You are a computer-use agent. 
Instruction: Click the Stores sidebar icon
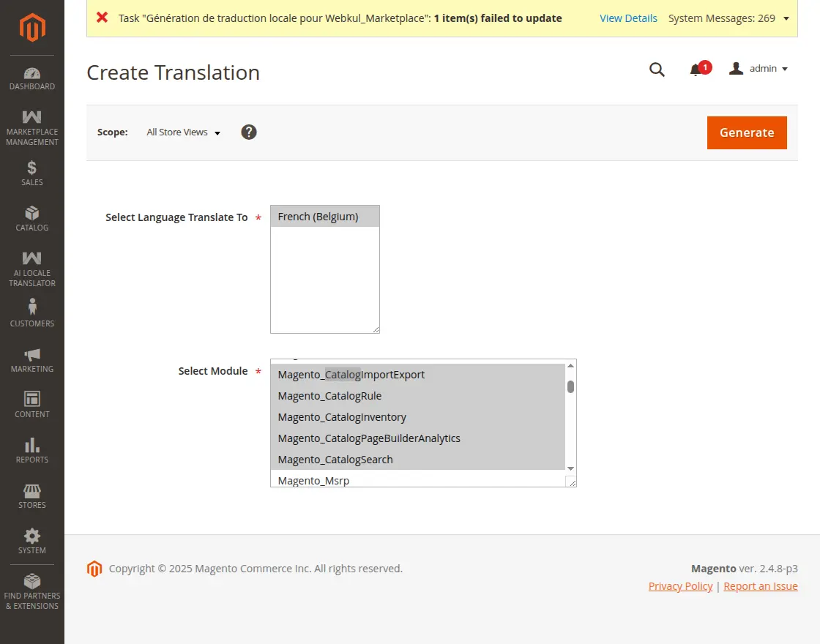[31, 492]
